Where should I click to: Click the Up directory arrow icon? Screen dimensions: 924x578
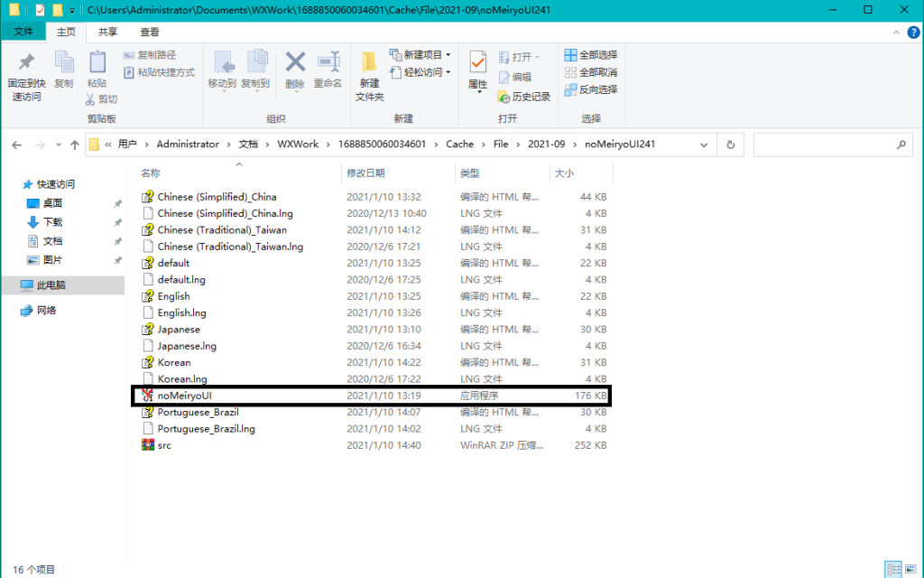(74, 144)
